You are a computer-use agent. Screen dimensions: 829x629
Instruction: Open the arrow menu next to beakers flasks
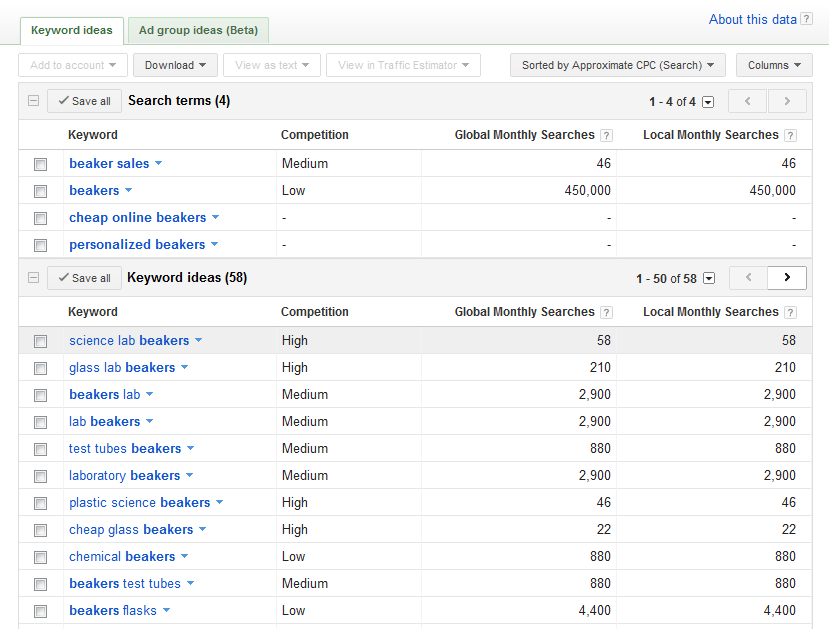tap(166, 611)
